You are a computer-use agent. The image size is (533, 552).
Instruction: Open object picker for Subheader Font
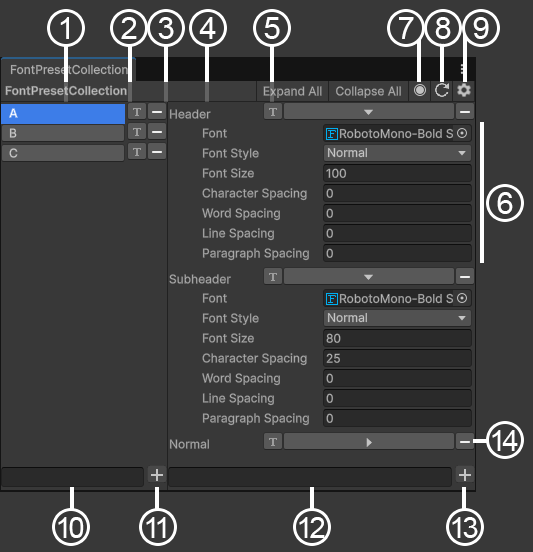[x=462, y=298]
